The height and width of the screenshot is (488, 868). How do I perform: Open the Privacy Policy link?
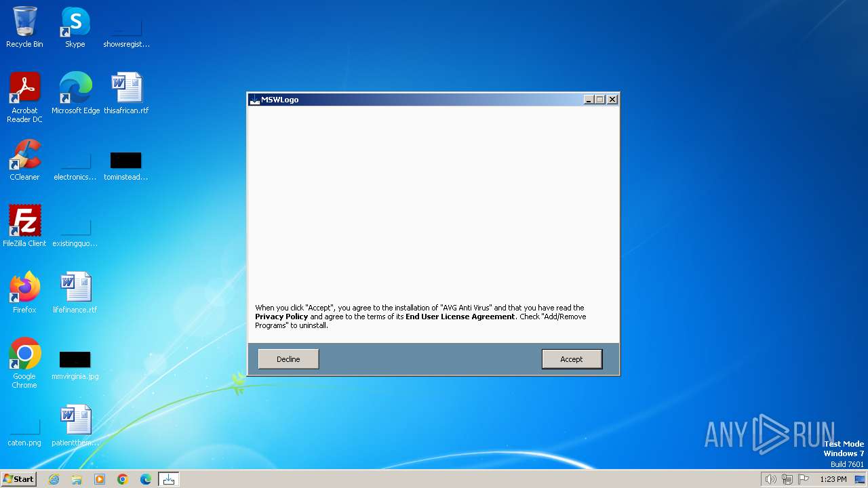pyautogui.click(x=281, y=317)
